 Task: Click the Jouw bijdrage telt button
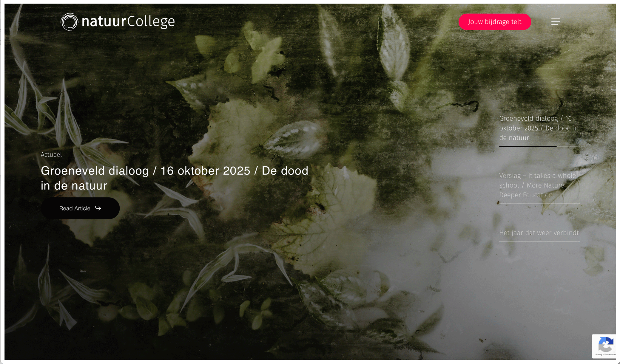[495, 22]
